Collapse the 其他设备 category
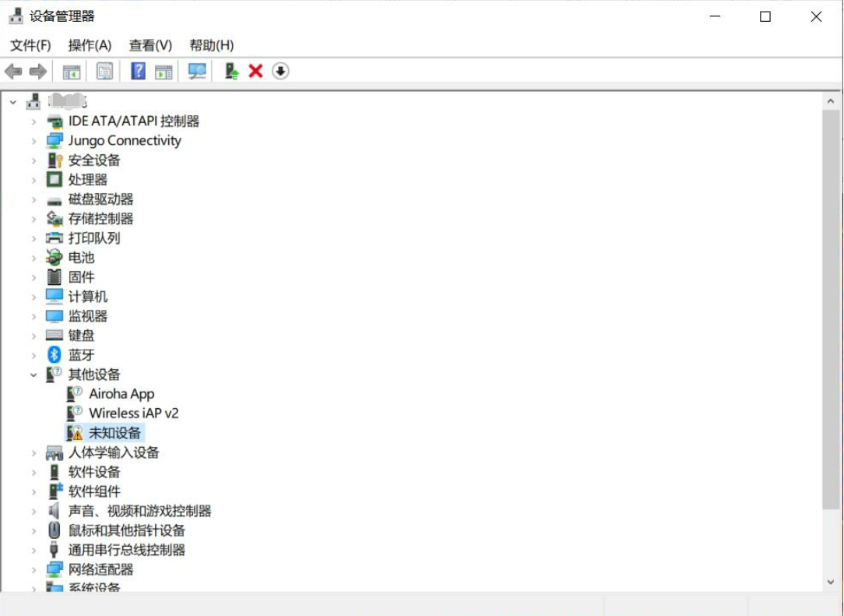Screen dimensions: 844x616 pos(33,375)
